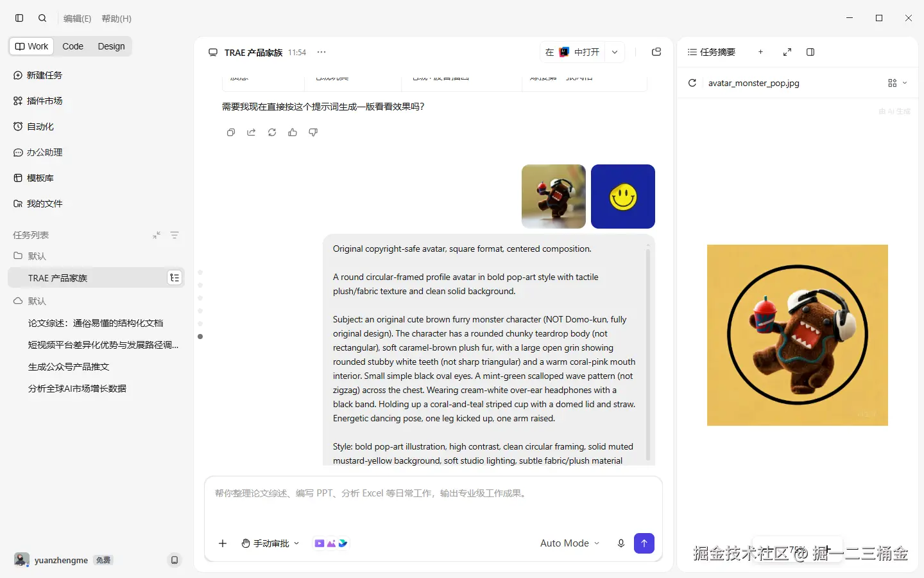Image resolution: width=924 pixels, height=578 pixels.
Task: Expand the open-in dropdown chevron
Action: (x=615, y=52)
